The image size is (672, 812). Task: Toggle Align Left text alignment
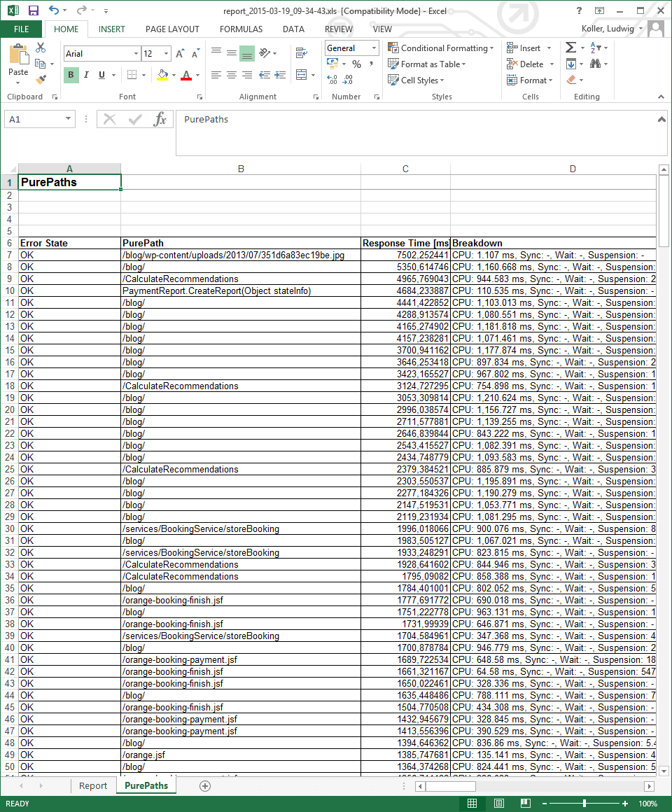[216, 75]
